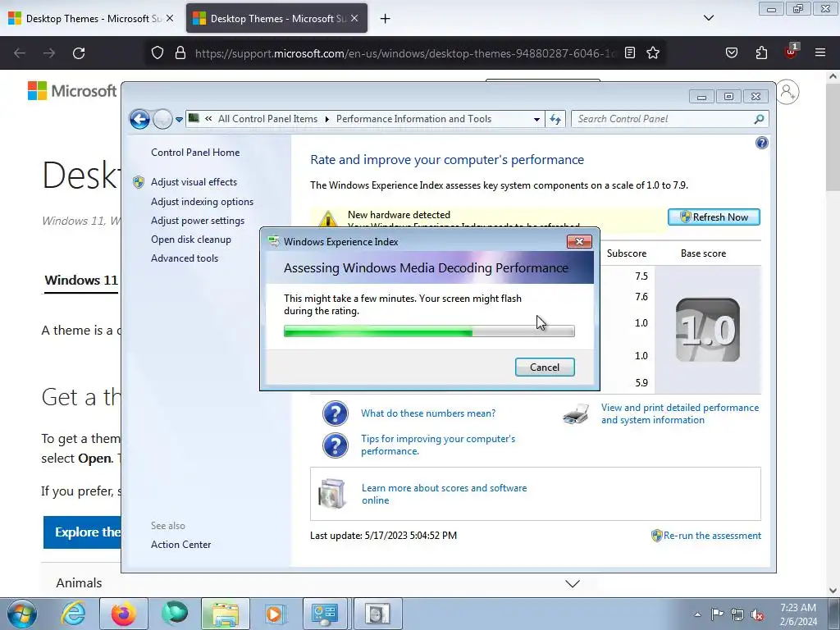Open Advanced tools link
Image resolution: width=840 pixels, height=630 pixels.
(185, 258)
